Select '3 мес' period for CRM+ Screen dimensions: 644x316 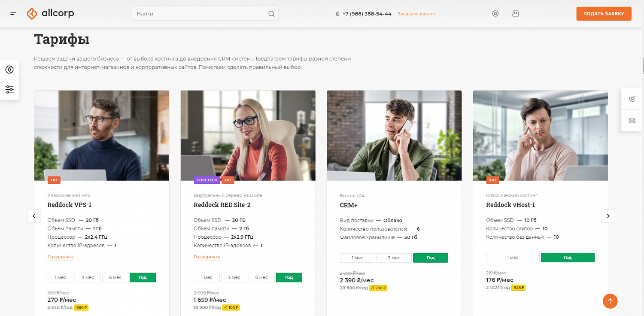[x=394, y=258]
